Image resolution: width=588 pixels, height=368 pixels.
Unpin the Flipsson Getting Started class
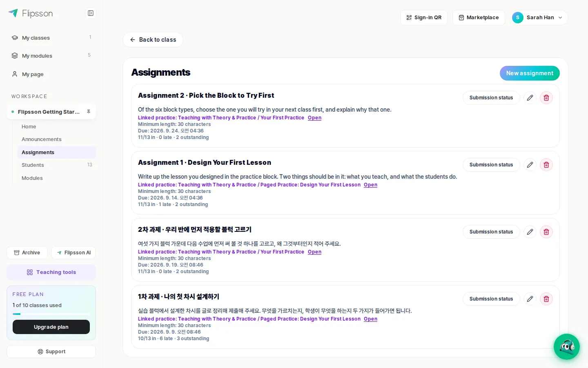[x=89, y=112]
